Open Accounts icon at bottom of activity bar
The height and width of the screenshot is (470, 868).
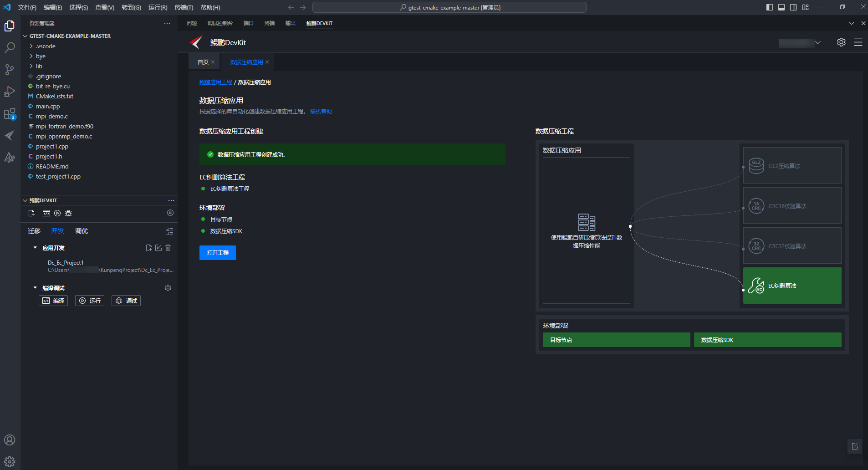[x=10, y=440]
